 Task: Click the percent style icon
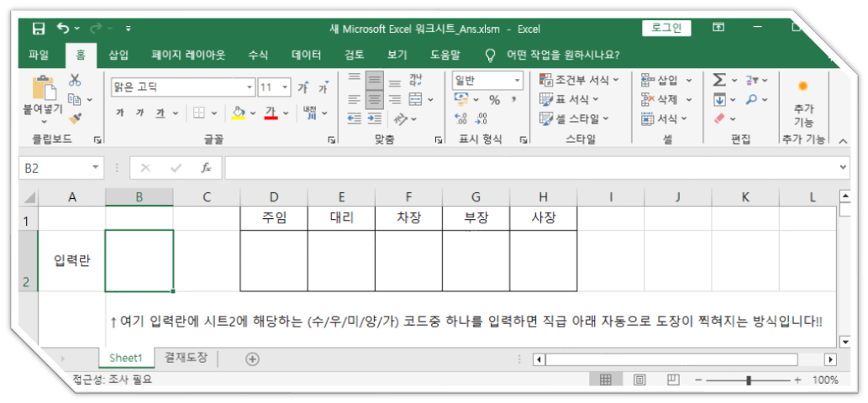[494, 100]
